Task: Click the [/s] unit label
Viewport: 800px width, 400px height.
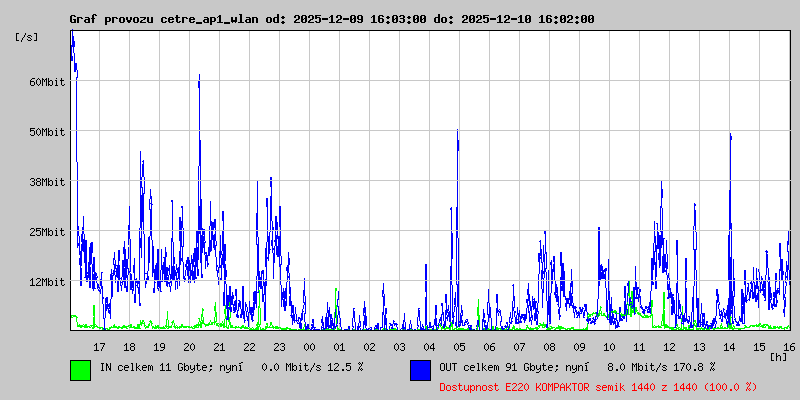Action: [27, 37]
